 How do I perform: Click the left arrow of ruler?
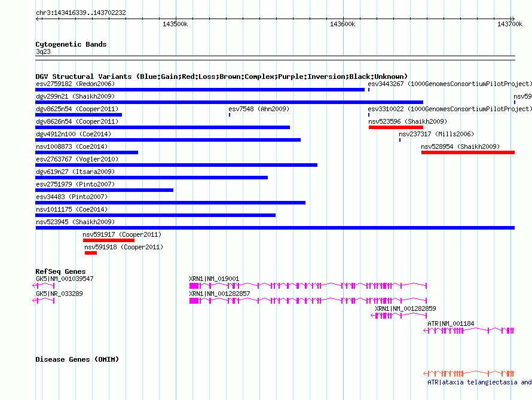38,19
